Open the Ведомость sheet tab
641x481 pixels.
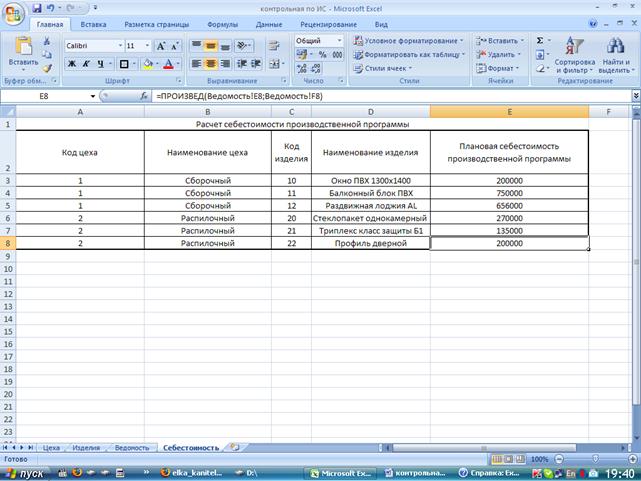132,448
